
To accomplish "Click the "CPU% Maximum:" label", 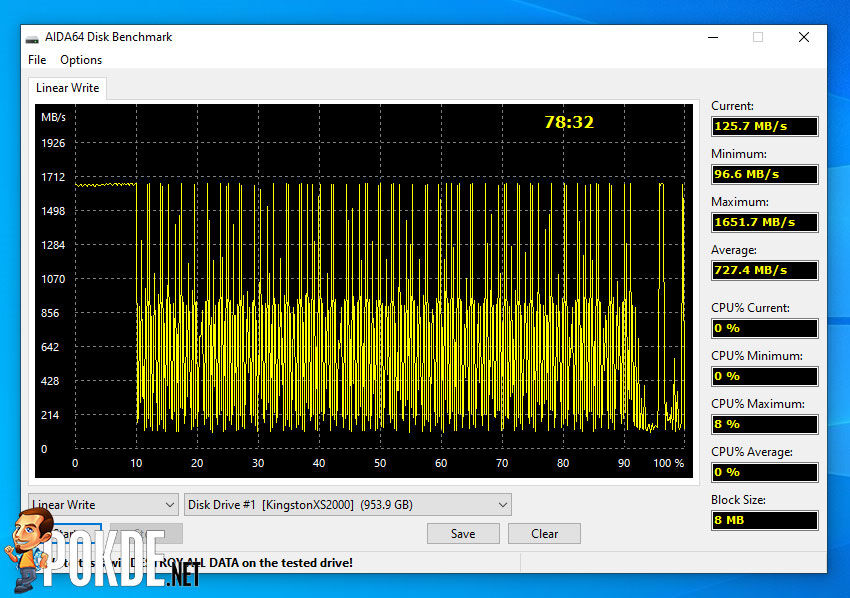I will 758,403.
